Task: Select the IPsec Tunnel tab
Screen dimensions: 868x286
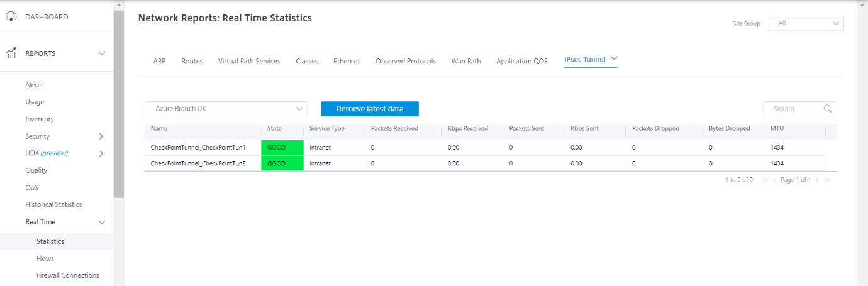Action: (584, 59)
